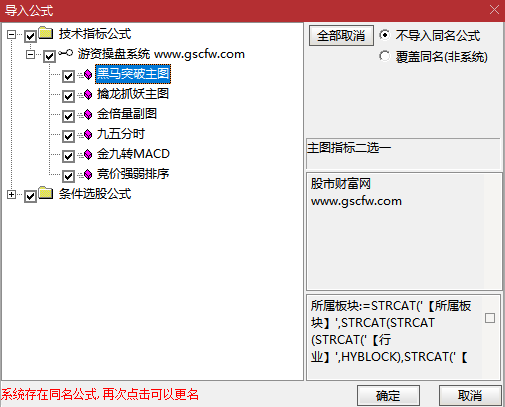Click the 全部取消 button
Viewport: 505px width, 407px height.
341,35
